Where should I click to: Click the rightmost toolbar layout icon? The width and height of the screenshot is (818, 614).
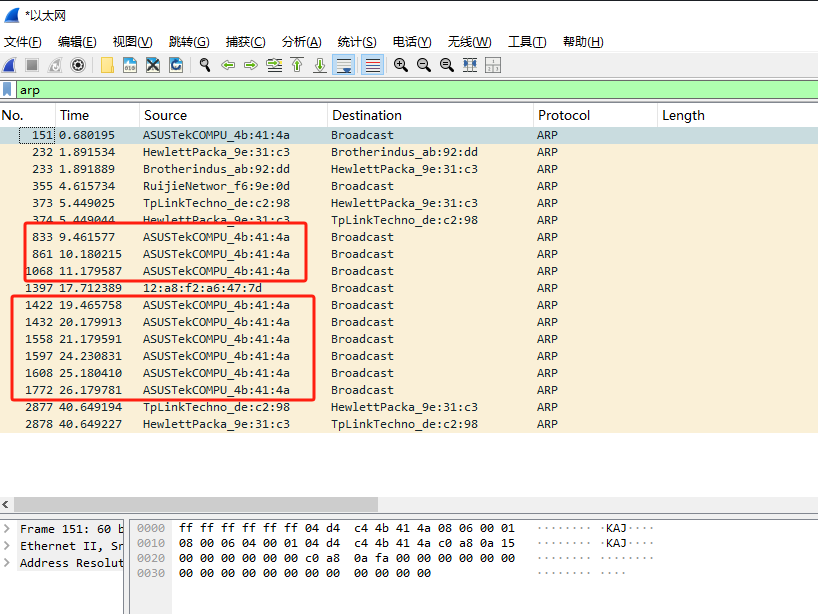pyautogui.click(x=492, y=65)
